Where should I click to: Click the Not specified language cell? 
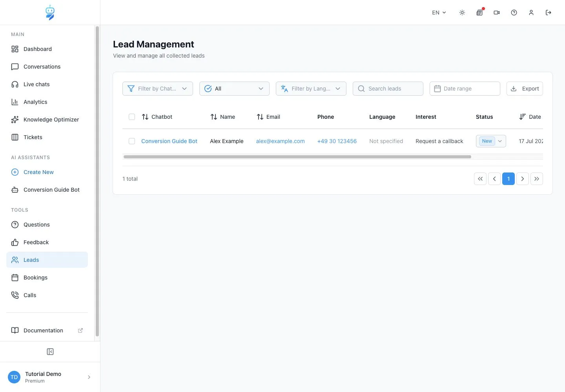(386, 141)
